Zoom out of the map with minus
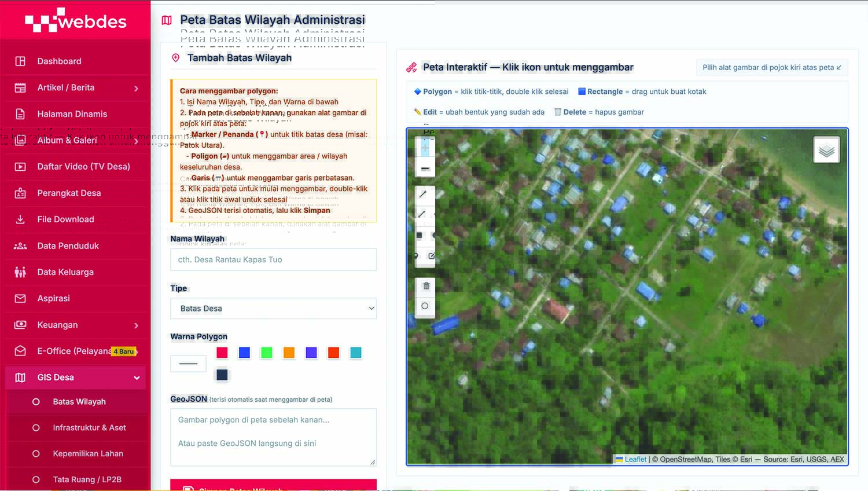This screenshot has height=491, width=868. (x=425, y=168)
